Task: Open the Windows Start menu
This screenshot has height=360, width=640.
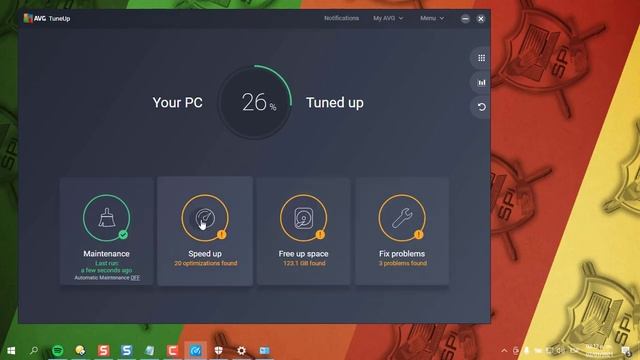Action: 11,351
